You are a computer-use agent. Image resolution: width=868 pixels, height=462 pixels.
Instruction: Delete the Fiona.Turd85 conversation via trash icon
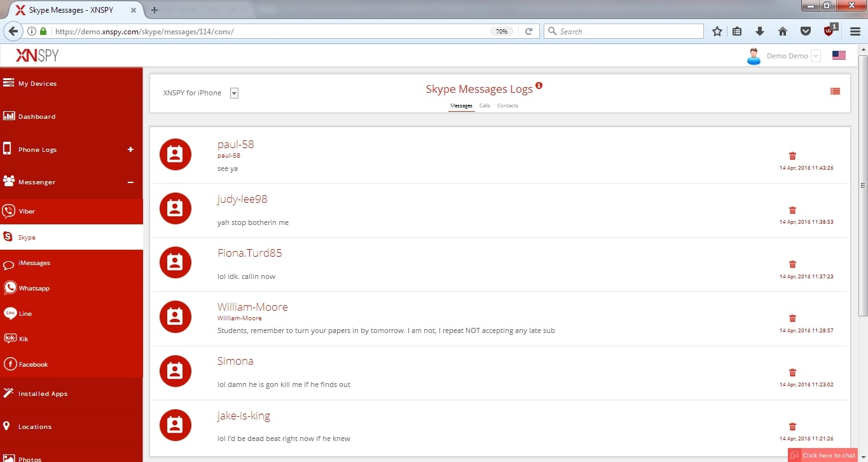[792, 264]
